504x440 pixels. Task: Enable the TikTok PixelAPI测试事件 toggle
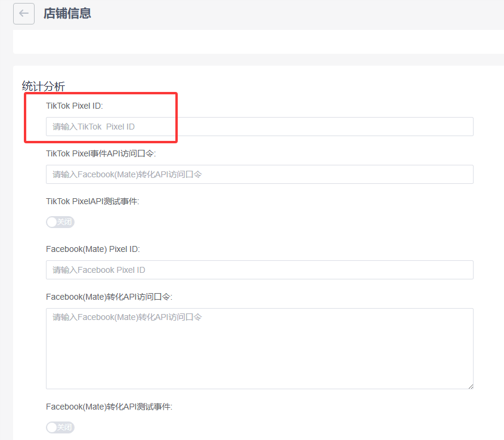pyautogui.click(x=60, y=222)
